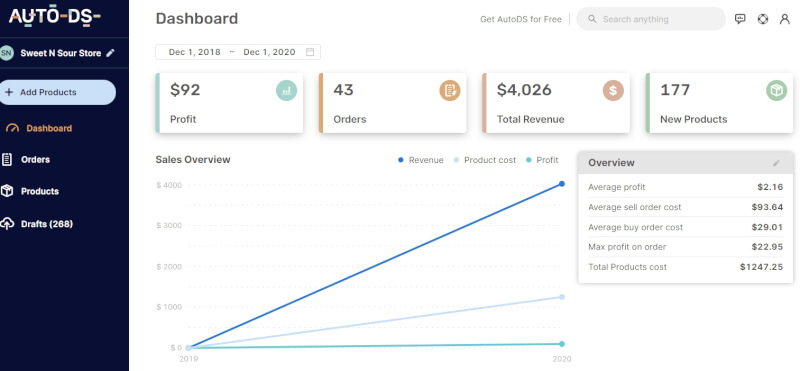
Task: Click the $ 4000 axis label
Action: coord(169,185)
